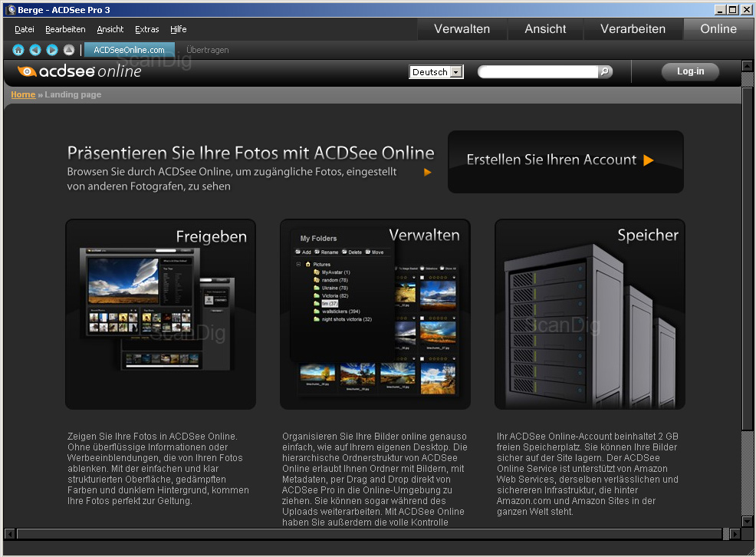
Task: Follow the Home breadcrumb link
Action: tap(23, 94)
